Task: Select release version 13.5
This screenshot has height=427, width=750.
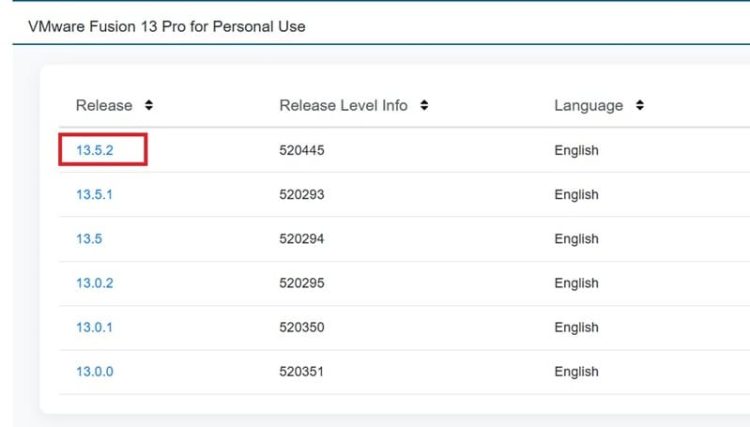Action: pos(89,239)
